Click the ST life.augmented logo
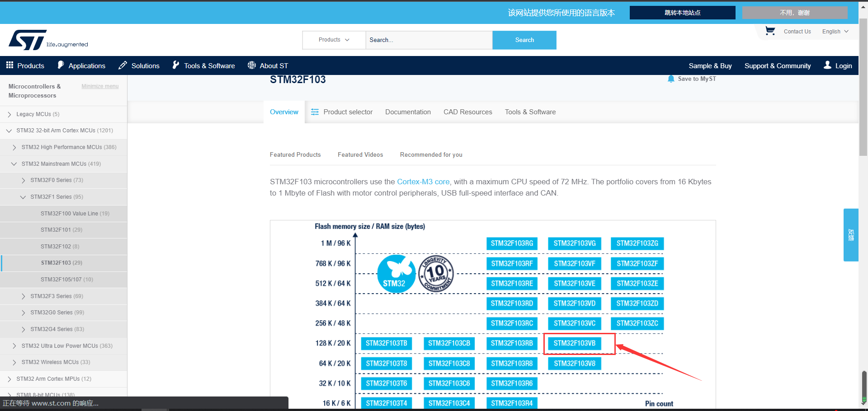 pos(48,40)
